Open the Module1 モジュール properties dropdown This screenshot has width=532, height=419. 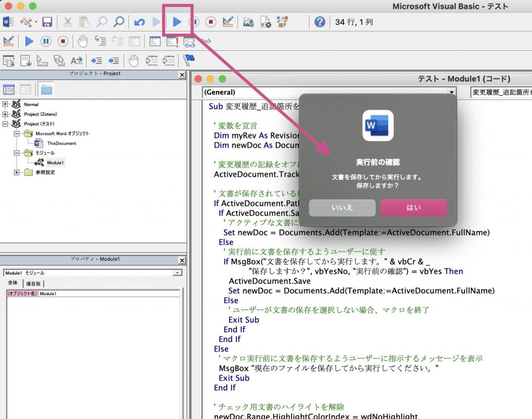tap(178, 273)
